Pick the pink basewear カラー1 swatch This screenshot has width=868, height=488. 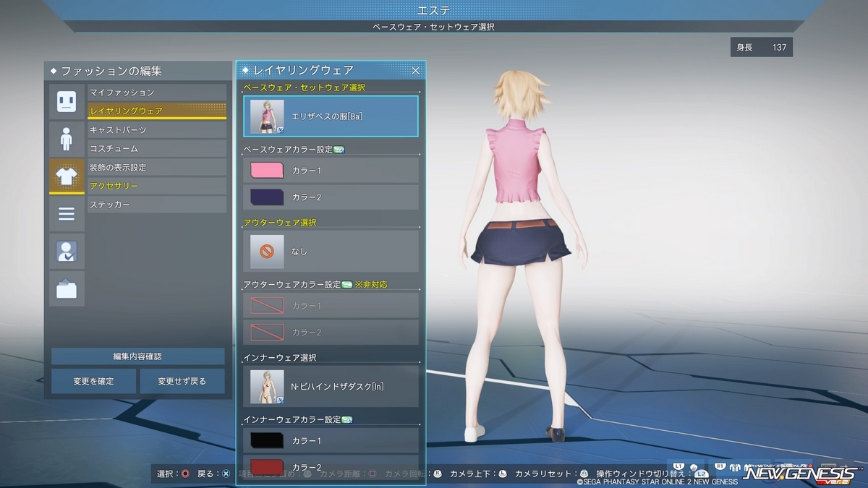pyautogui.click(x=266, y=171)
